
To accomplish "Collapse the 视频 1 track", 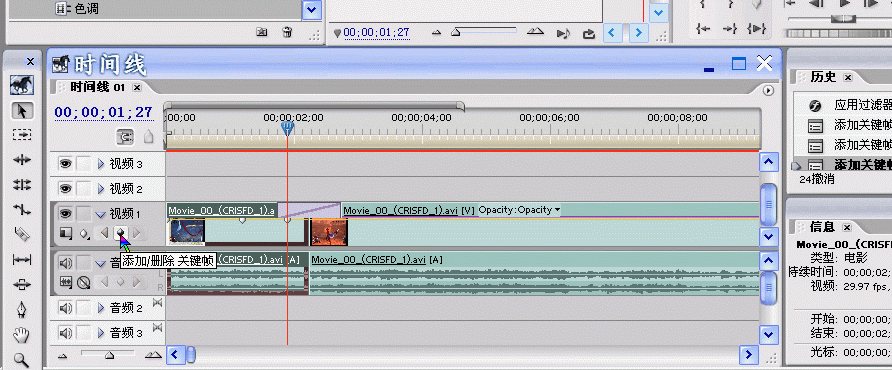I will 101,215.
